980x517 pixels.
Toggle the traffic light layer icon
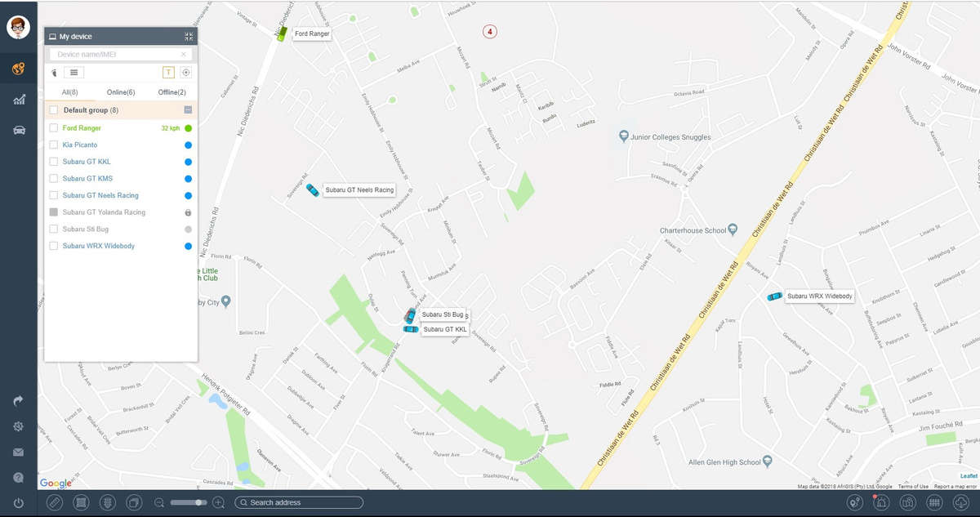pos(106,502)
